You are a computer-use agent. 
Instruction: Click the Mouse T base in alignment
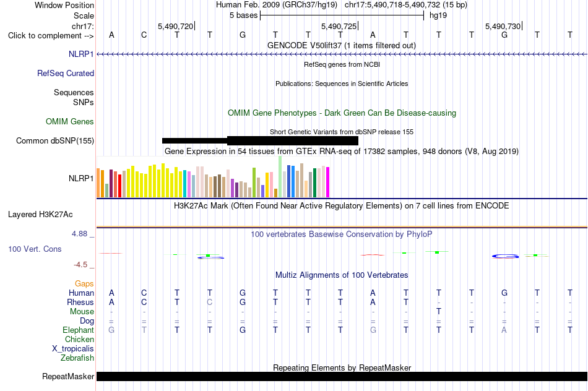439,312
